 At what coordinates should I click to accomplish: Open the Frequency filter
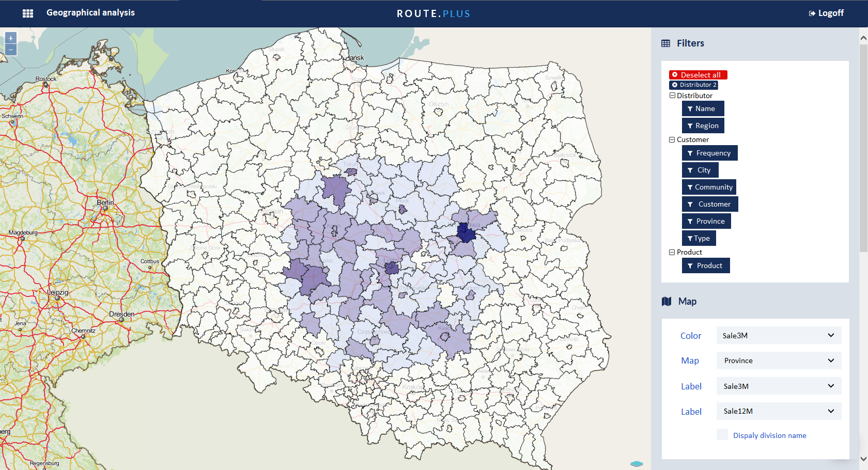[x=709, y=153]
